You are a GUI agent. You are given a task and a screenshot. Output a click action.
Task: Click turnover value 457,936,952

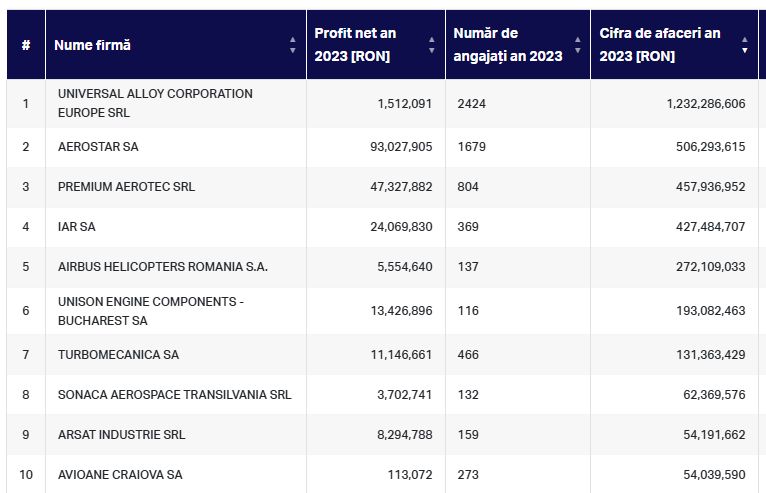point(710,187)
